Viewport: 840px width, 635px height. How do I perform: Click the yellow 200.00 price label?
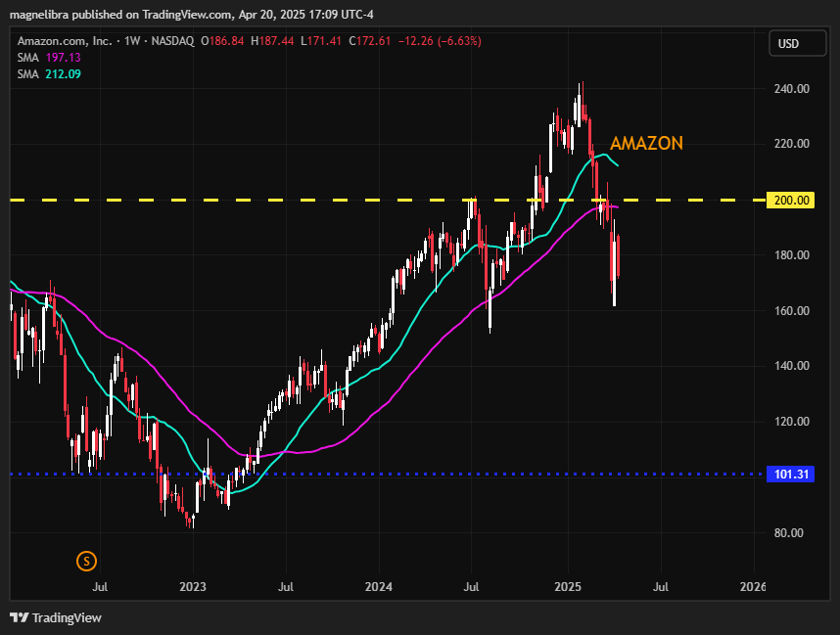click(791, 201)
